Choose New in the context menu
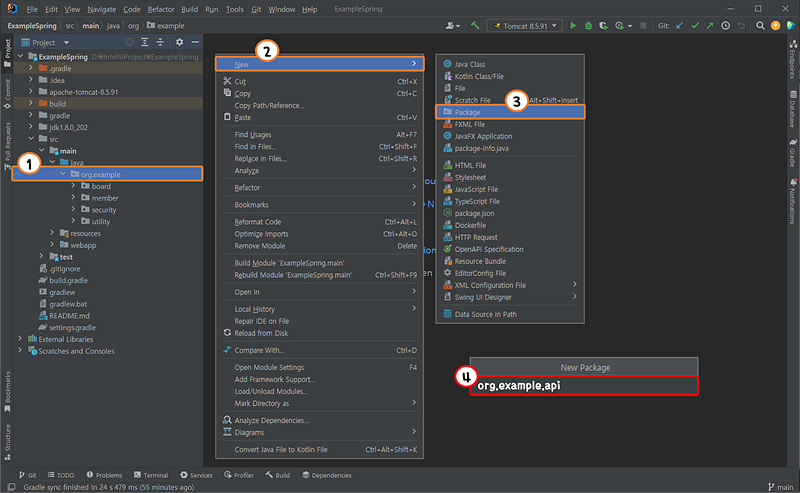The width and height of the screenshot is (800, 493). (319, 64)
